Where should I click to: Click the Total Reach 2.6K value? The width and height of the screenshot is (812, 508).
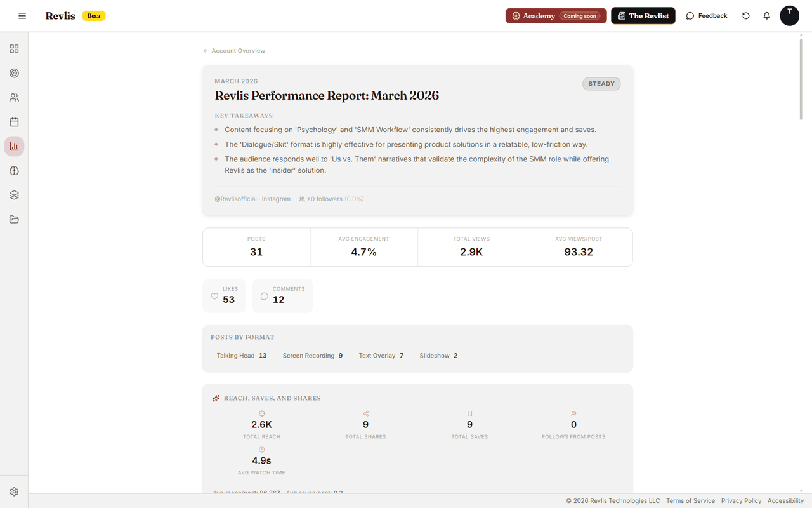261,425
